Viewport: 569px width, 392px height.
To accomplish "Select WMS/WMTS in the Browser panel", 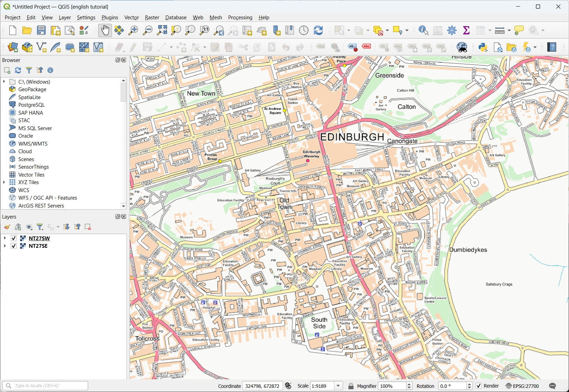I will tap(33, 144).
